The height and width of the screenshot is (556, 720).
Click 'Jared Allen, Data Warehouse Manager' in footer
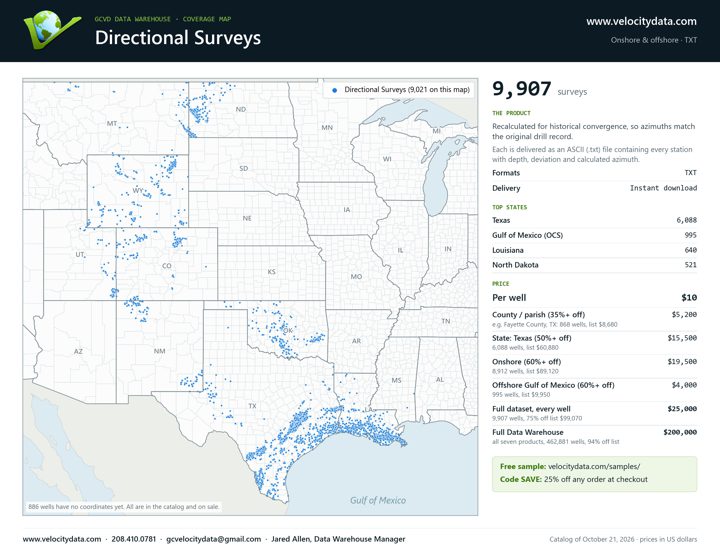pos(338,539)
